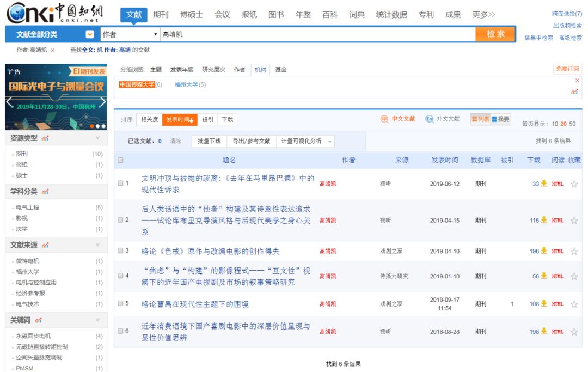The image size is (588, 372).
Task: Download article 1 via its download icon
Action: (x=544, y=184)
